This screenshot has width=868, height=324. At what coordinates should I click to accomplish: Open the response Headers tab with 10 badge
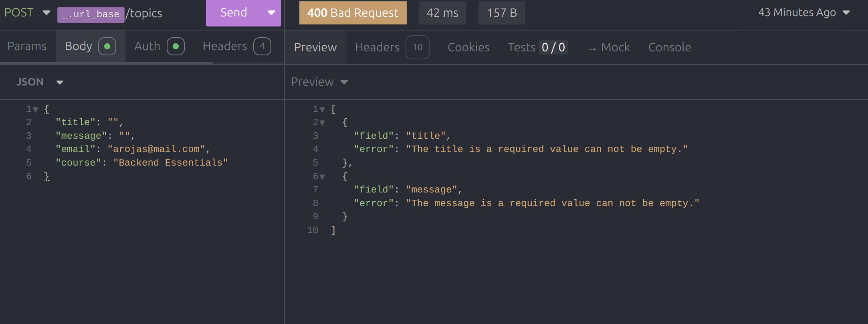pos(392,47)
